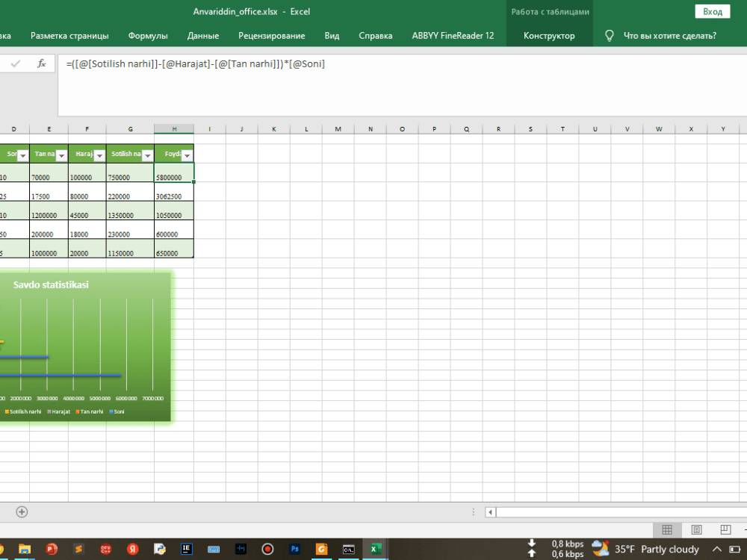Open the Foyda column filter dropdown

point(187,155)
